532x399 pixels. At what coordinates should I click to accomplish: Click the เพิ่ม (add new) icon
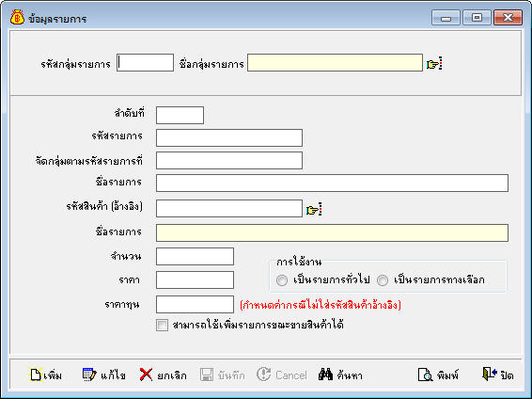[x=36, y=375]
